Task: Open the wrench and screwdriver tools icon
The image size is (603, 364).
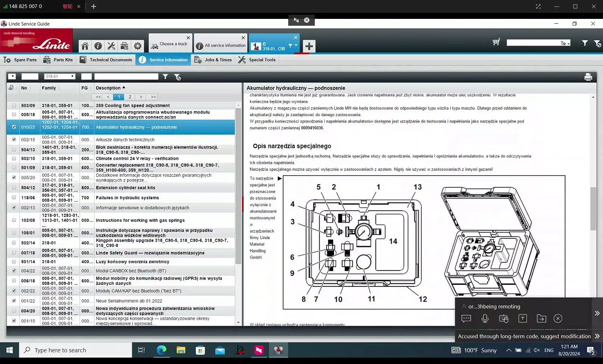Action: tap(111, 46)
